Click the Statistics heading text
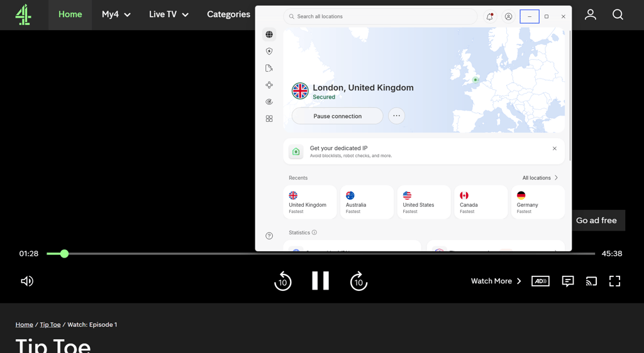 coord(299,232)
